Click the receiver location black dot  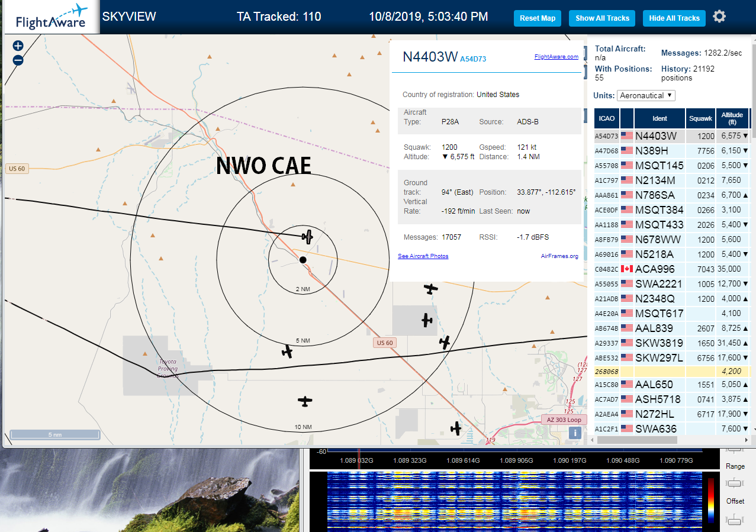pyautogui.click(x=303, y=260)
